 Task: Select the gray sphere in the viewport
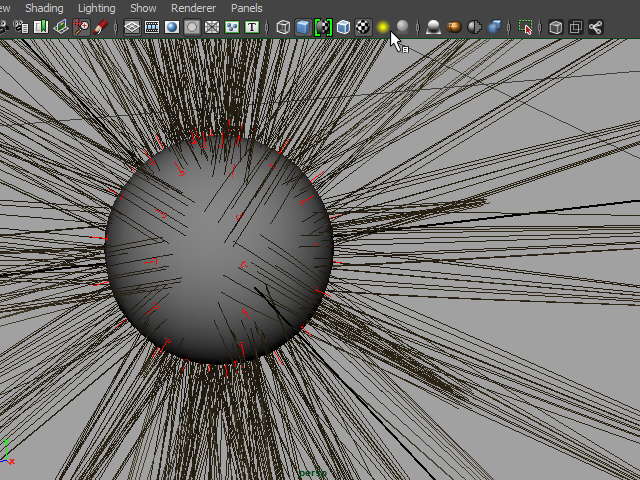click(x=219, y=250)
